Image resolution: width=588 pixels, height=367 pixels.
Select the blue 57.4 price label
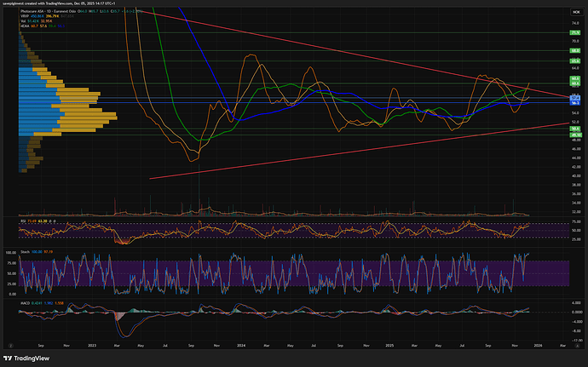click(575, 98)
